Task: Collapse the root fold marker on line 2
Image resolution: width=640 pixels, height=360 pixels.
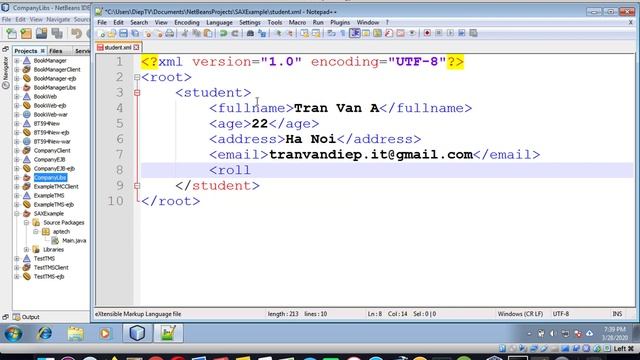Action: (x=137, y=77)
